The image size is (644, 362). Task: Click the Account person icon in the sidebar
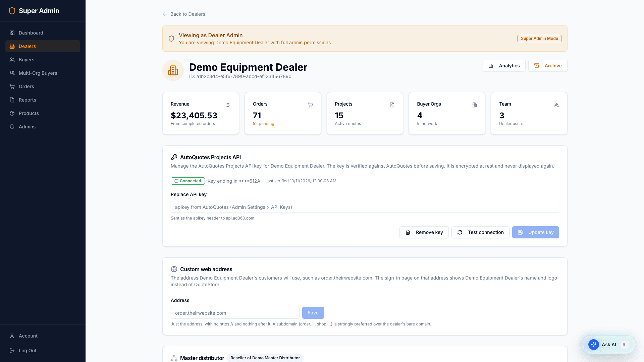click(12, 336)
